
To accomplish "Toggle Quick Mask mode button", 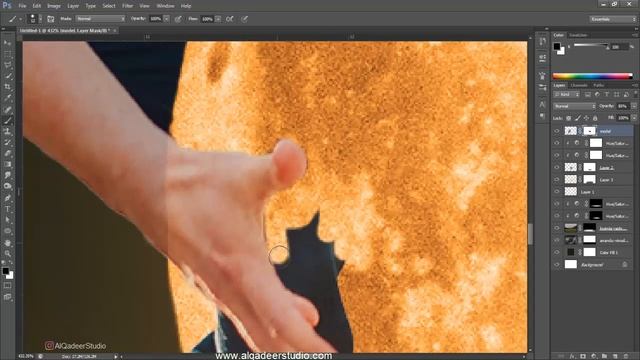I will tap(7, 286).
